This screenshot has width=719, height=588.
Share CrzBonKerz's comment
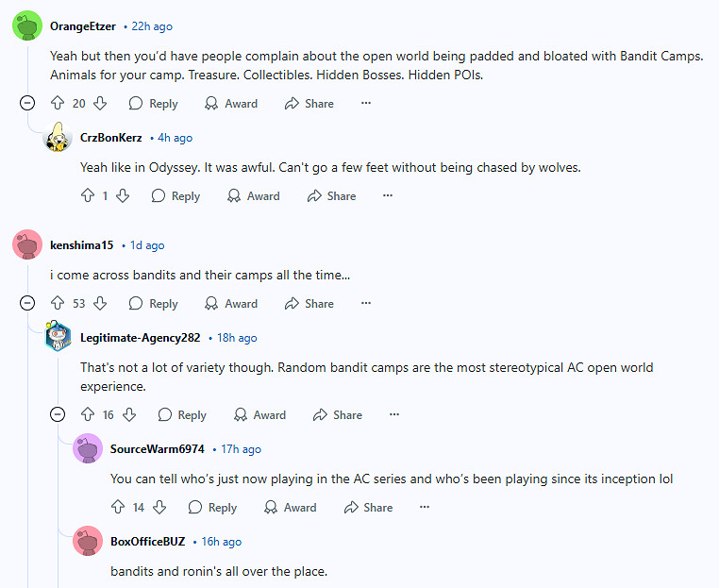click(x=331, y=195)
